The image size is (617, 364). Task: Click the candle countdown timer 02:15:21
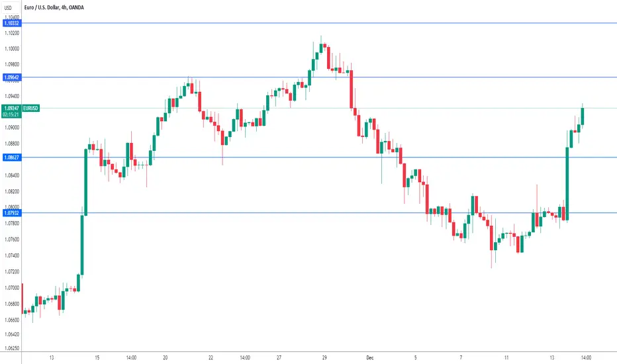[x=11, y=114]
